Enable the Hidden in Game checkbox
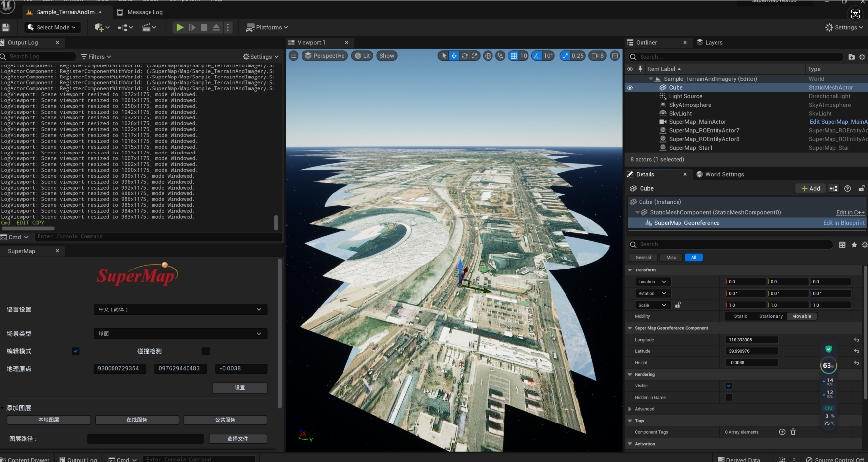 click(x=729, y=397)
